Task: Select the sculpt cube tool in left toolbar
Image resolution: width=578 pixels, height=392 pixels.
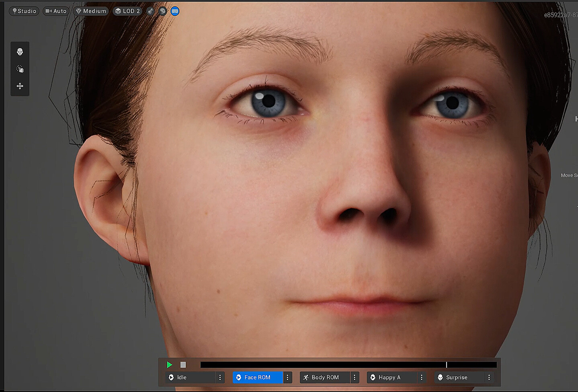Action: [20, 69]
